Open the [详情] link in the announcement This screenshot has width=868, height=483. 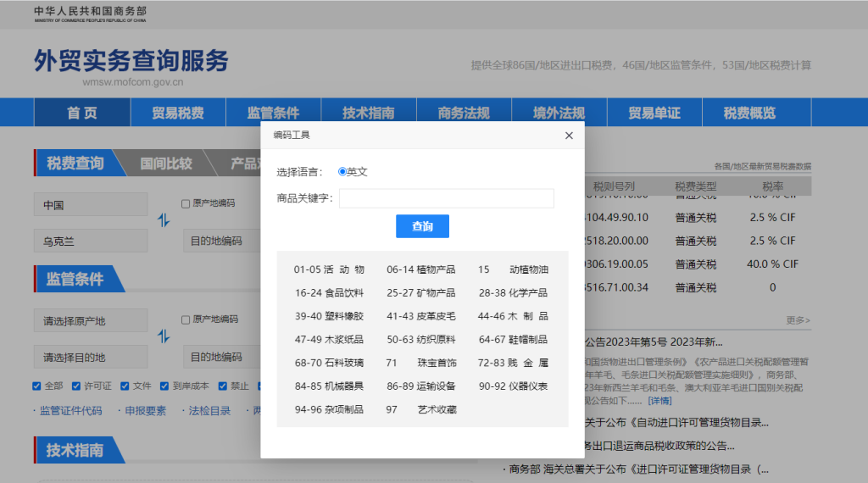point(659,400)
